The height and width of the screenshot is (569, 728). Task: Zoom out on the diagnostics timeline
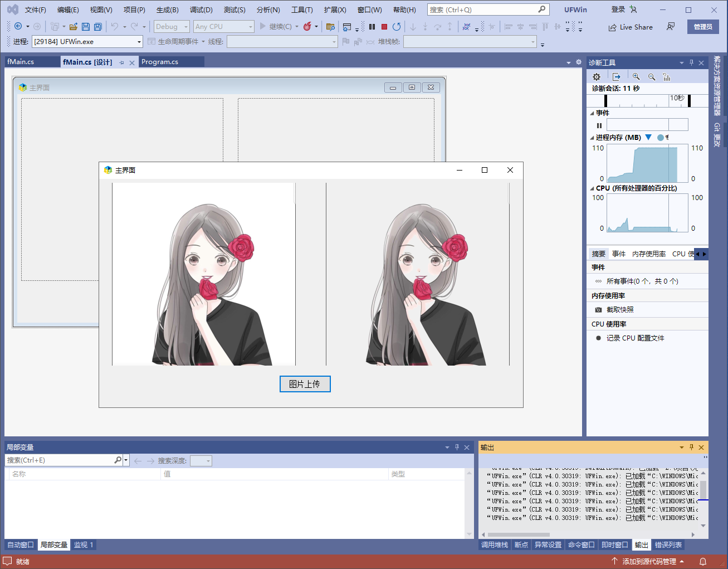[652, 77]
